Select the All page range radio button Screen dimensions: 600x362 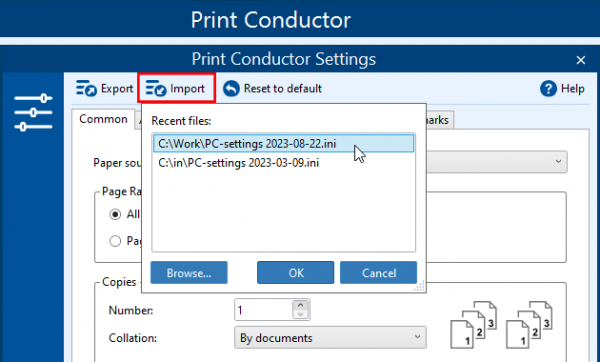click(115, 214)
